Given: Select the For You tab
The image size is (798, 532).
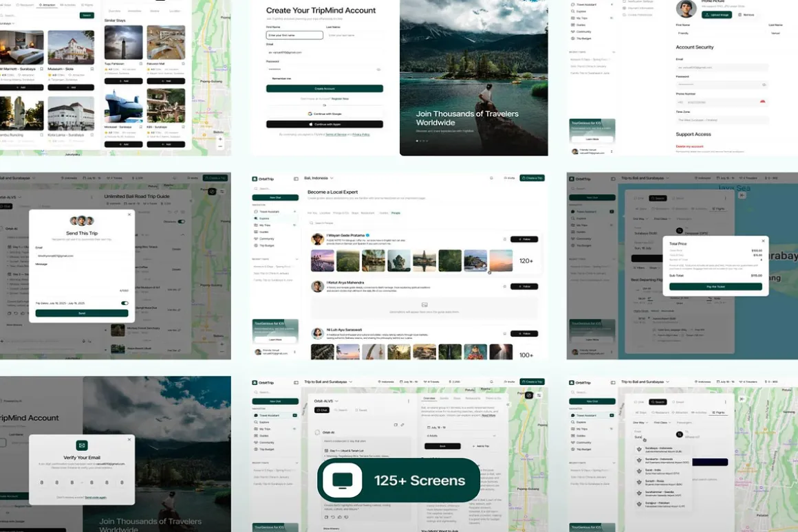Looking at the screenshot, I should pyautogui.click(x=312, y=213).
